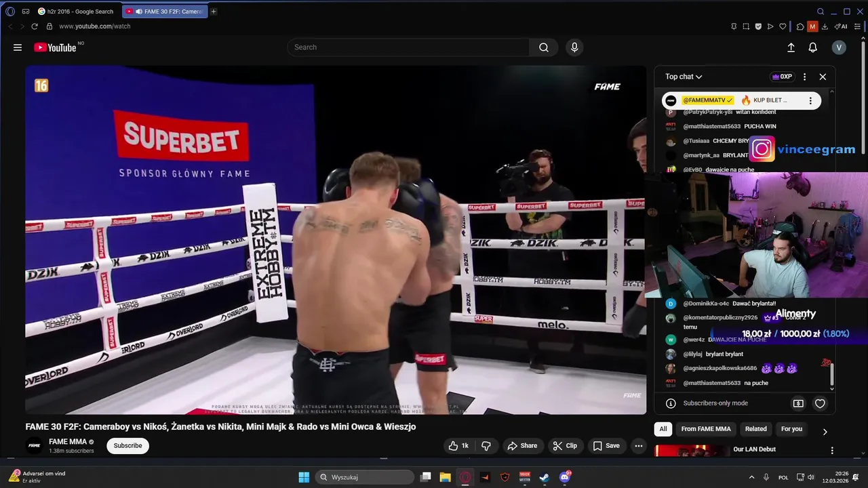This screenshot has width=868, height=488.
Task: Open a new browser tab
Action: tap(214, 12)
